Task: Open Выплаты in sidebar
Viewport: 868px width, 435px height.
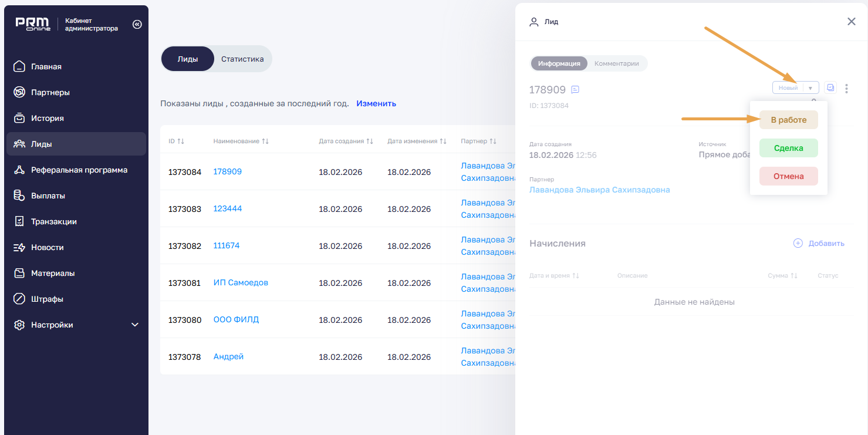Action: 48,195
